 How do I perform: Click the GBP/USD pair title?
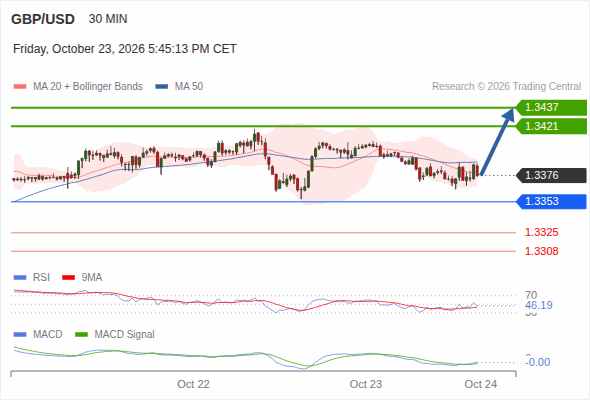point(43,19)
